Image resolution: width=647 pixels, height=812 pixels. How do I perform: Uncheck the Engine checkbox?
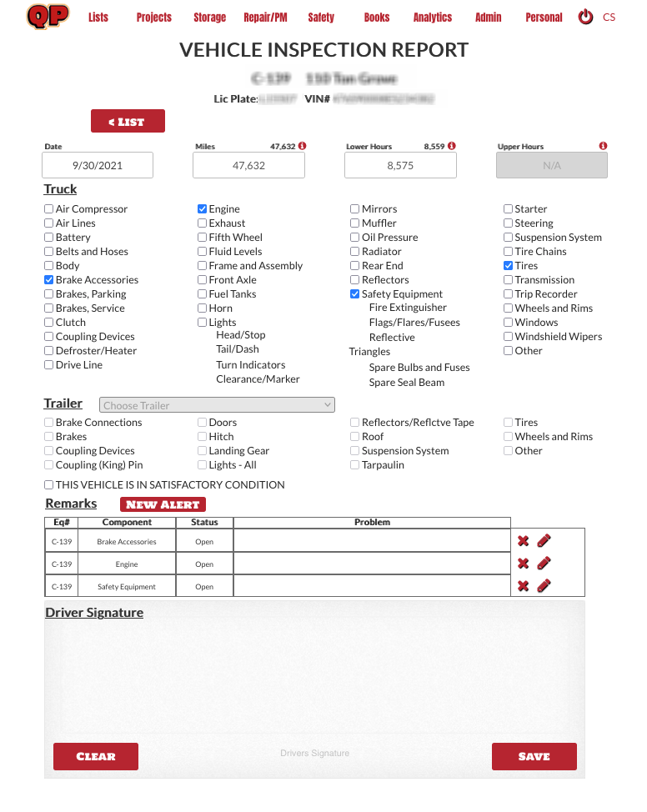pyautogui.click(x=203, y=209)
